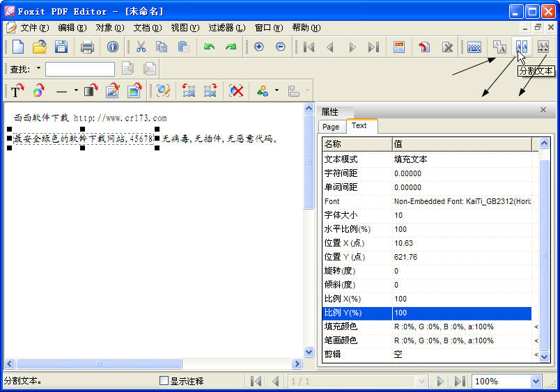Show document info with the blue i icon
560x392 pixels.
pyautogui.click(x=113, y=47)
